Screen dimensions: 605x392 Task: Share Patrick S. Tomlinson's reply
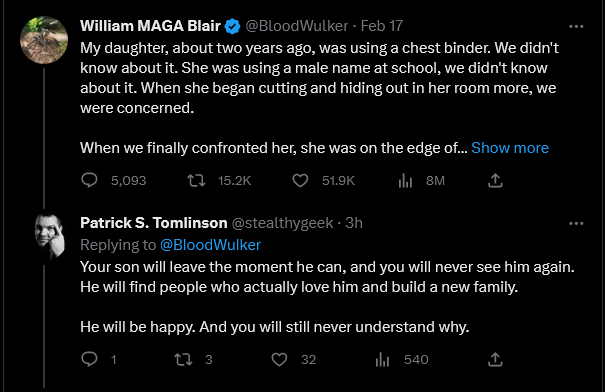(495, 359)
